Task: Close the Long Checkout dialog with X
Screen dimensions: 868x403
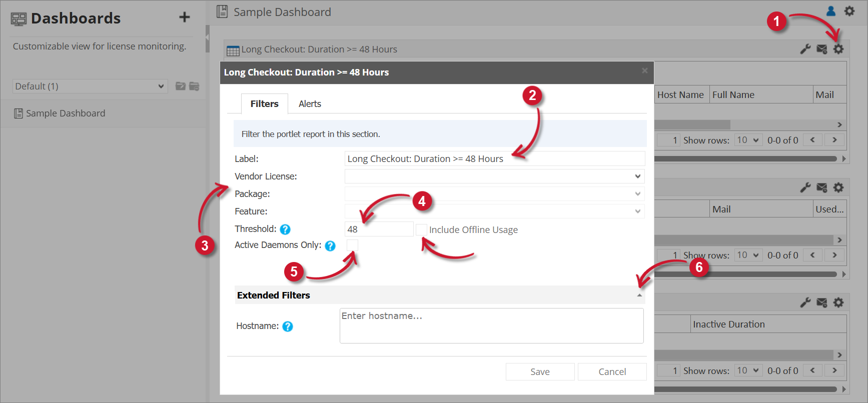Action: (645, 71)
